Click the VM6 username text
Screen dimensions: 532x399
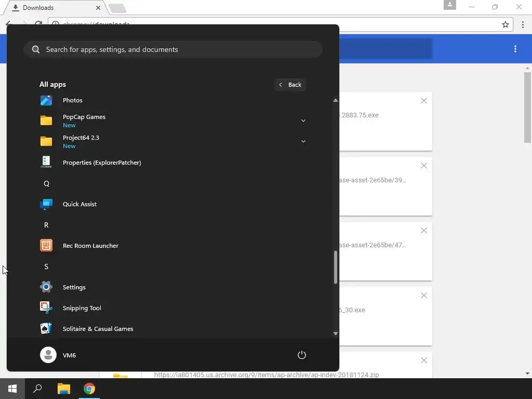tap(69, 355)
